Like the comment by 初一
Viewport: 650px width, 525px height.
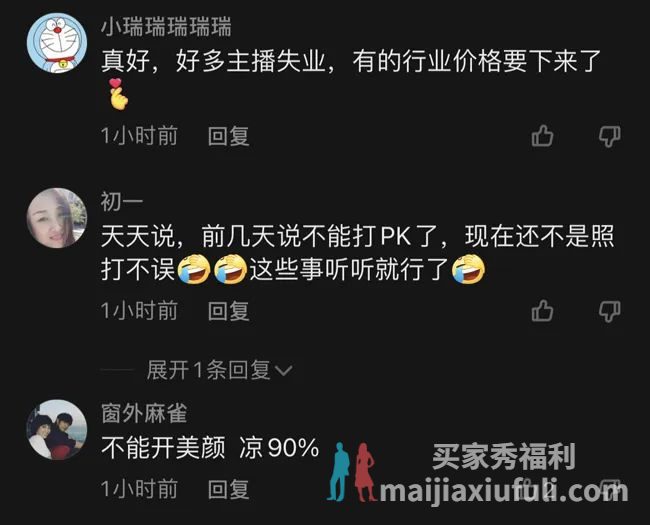coord(542,311)
